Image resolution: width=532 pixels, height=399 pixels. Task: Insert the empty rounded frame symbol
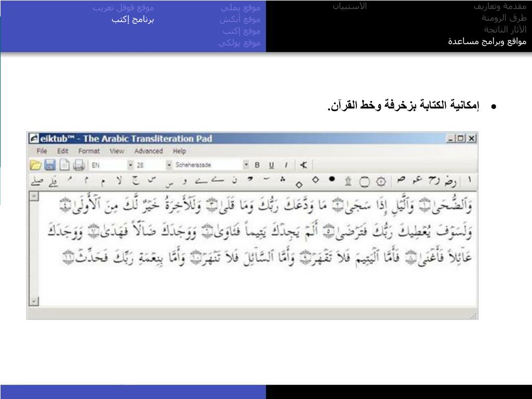(x=364, y=182)
